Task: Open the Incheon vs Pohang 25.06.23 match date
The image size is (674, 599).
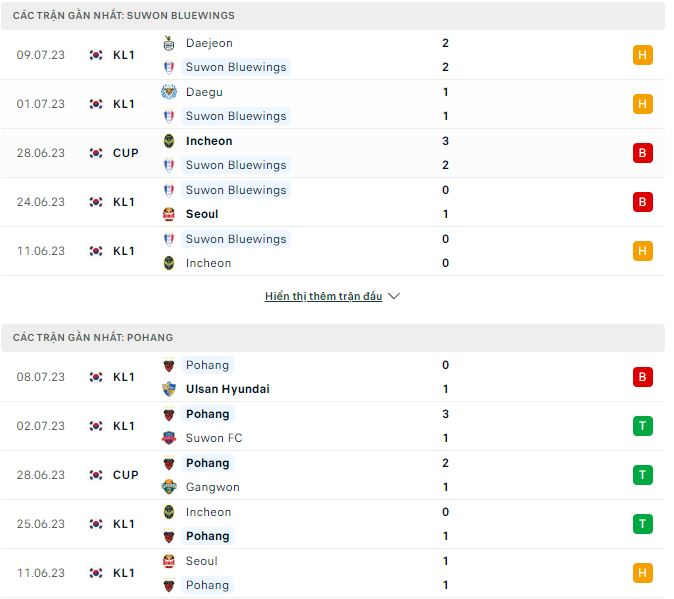Action: click(x=41, y=524)
